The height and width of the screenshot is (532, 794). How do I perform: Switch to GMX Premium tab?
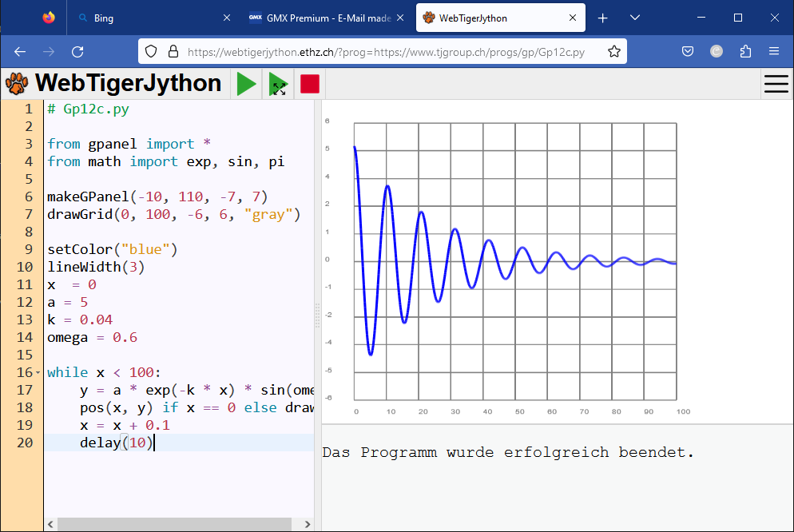click(x=320, y=18)
